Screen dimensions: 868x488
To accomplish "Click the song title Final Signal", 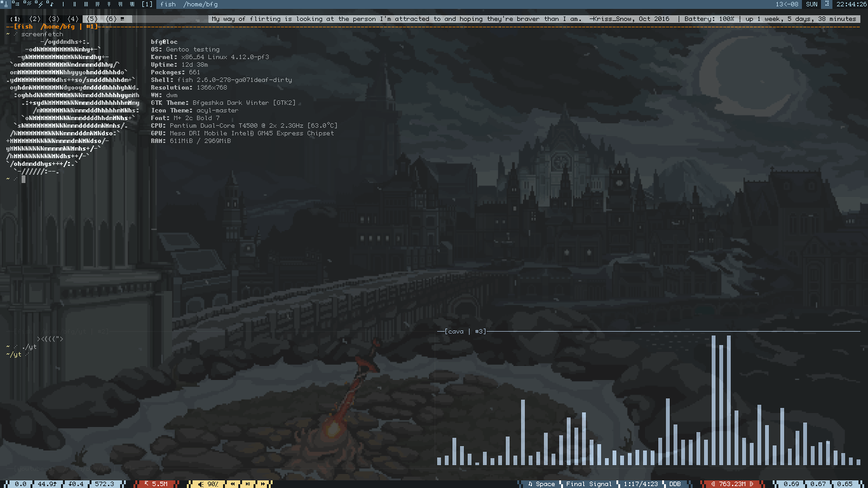I will [588, 484].
